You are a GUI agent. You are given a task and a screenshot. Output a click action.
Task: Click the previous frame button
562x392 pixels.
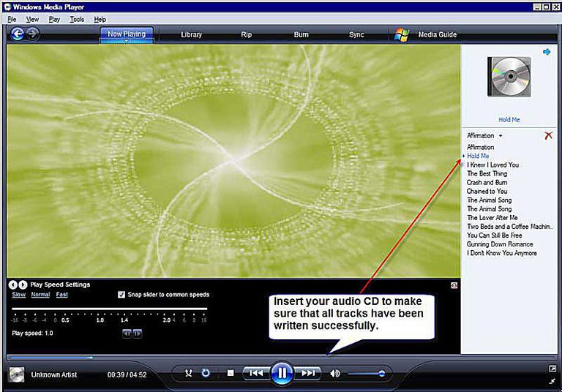pyautogui.click(x=127, y=333)
